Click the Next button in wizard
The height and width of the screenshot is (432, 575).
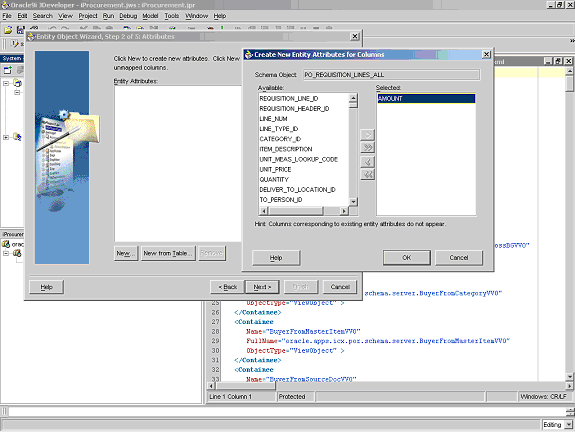(x=262, y=287)
